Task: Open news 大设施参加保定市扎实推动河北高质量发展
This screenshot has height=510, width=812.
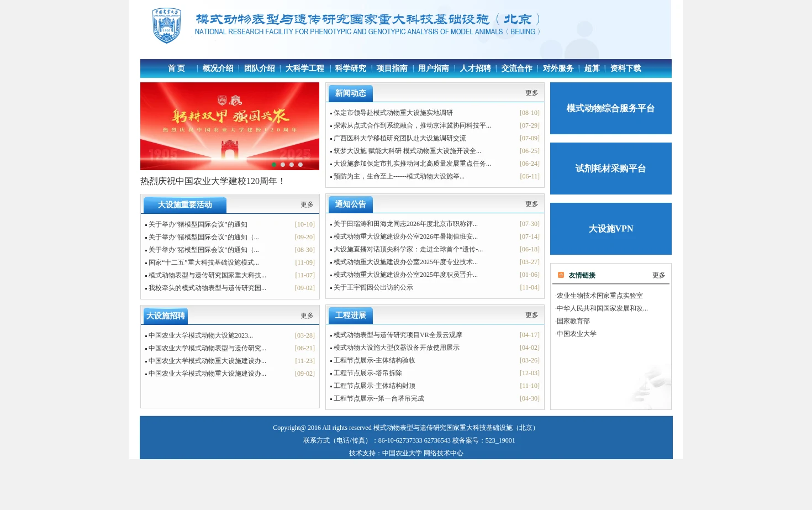Action: tap(412, 164)
